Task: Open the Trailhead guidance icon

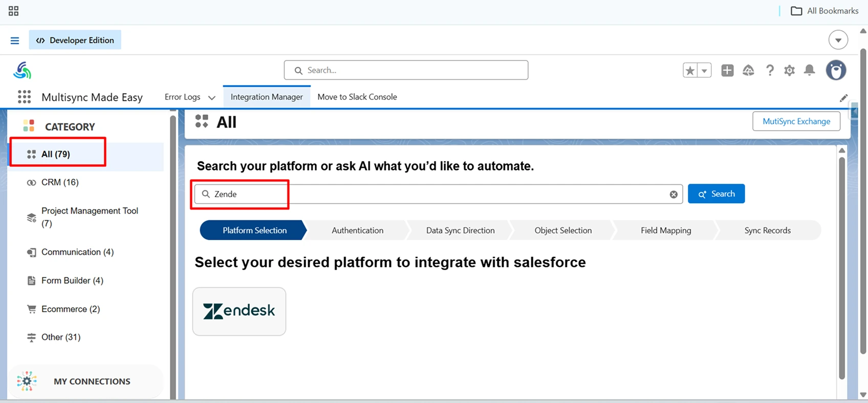Action: (748, 70)
